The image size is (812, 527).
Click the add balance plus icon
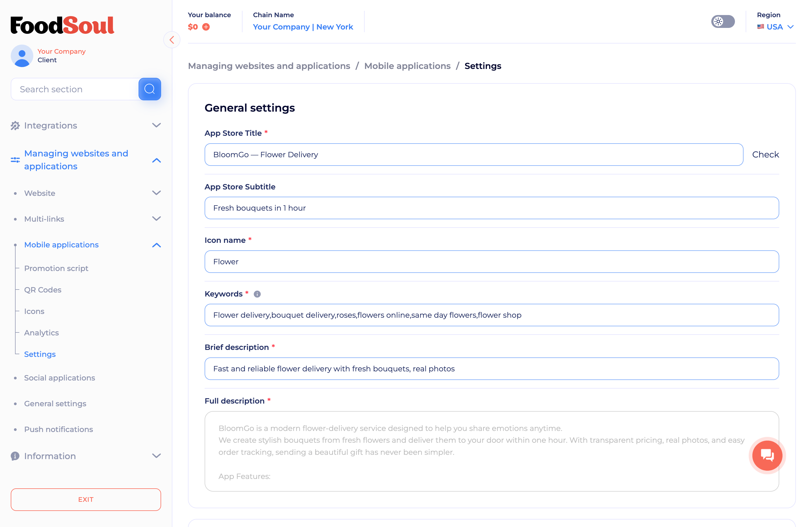(206, 27)
